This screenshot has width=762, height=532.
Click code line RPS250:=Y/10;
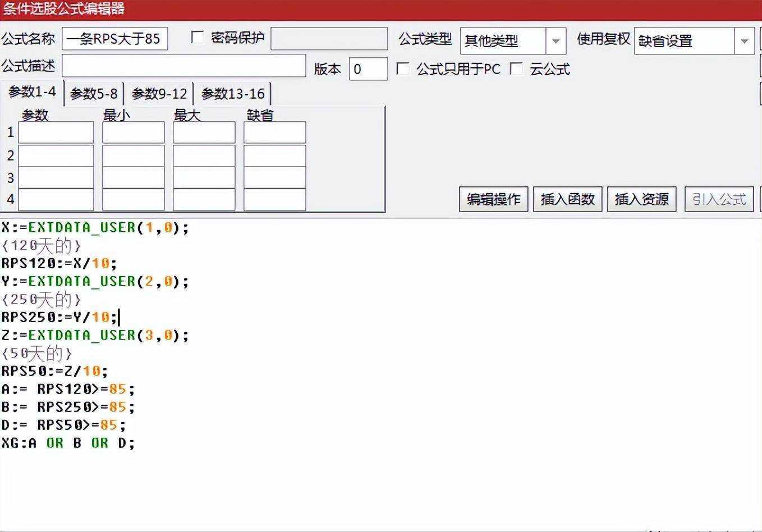tap(59, 317)
